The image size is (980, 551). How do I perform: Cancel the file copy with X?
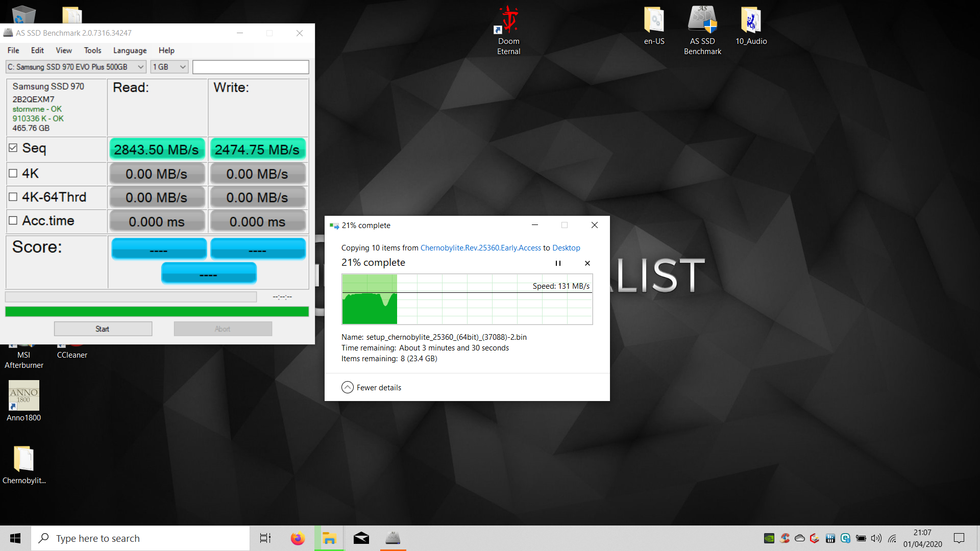[587, 263]
